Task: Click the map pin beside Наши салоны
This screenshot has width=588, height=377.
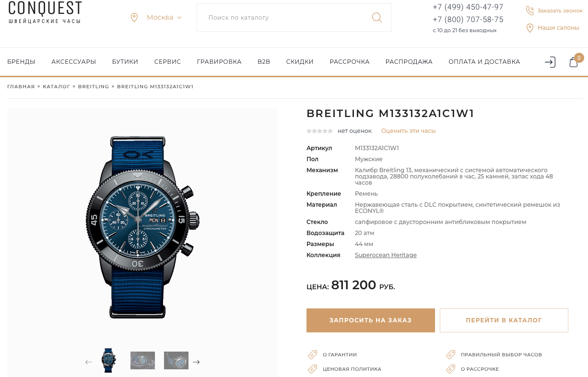Action: [530, 28]
